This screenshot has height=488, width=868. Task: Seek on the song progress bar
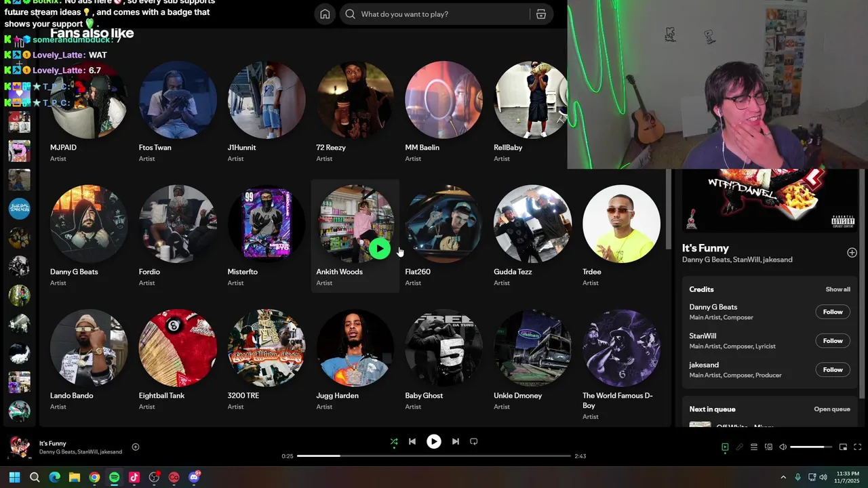coord(434,456)
